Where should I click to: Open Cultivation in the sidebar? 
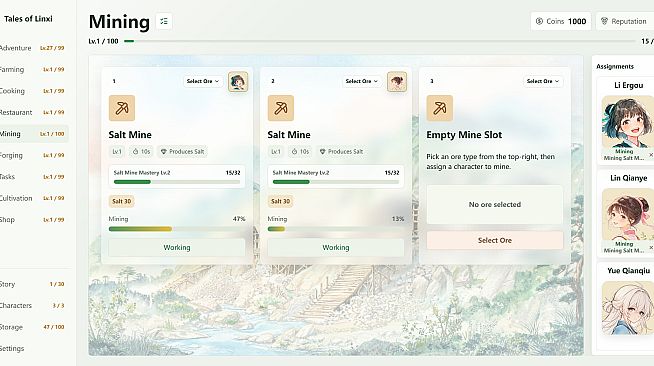[33, 198]
